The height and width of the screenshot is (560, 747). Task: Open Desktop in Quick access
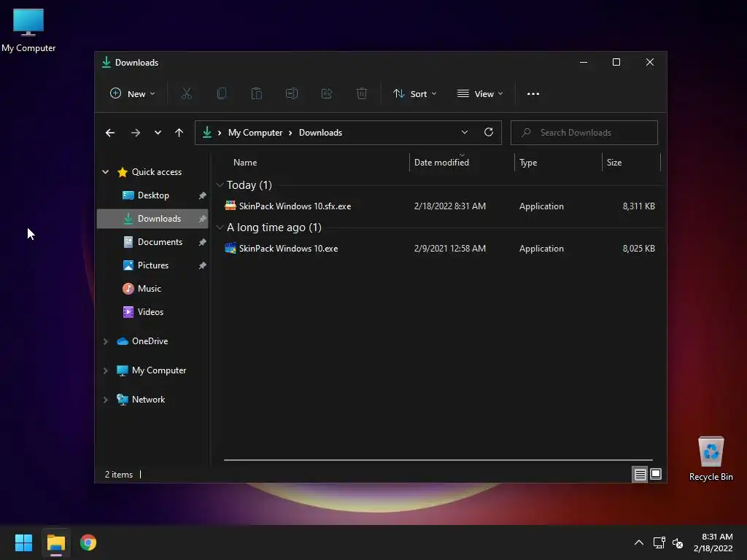click(153, 195)
